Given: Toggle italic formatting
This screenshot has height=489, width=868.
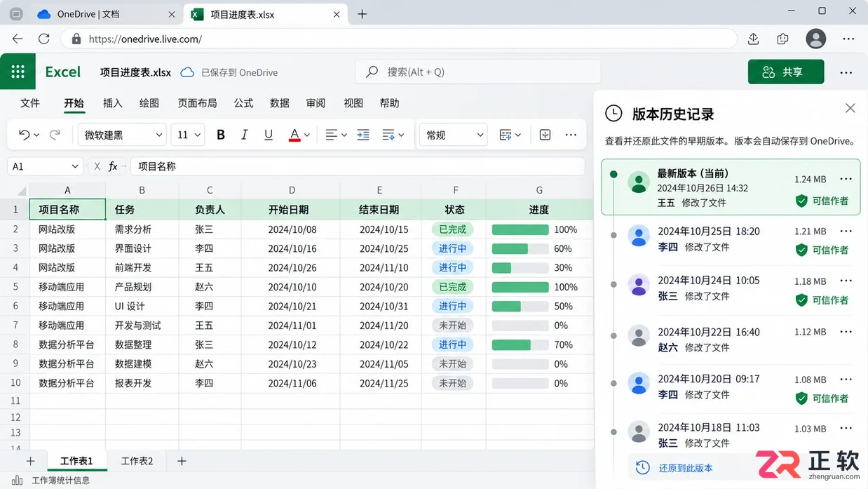Looking at the screenshot, I should (245, 135).
